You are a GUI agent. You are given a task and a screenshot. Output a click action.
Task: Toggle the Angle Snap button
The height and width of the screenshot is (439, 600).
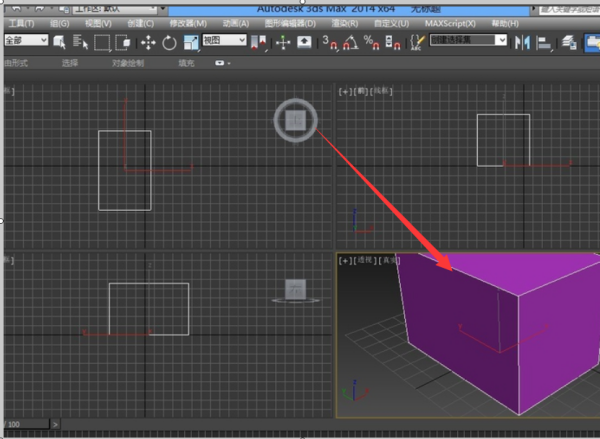click(351, 42)
